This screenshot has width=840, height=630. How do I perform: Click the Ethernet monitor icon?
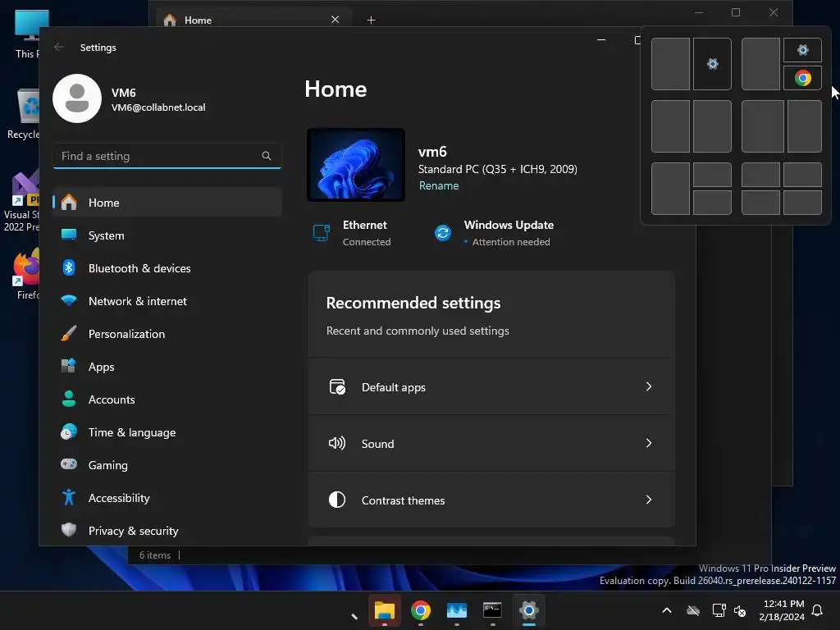[x=321, y=233]
